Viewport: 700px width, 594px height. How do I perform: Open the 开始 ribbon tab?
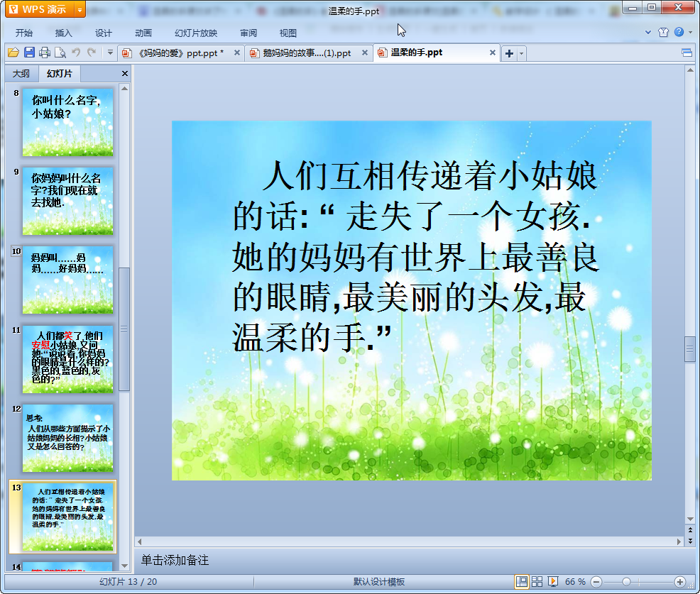tap(23, 33)
